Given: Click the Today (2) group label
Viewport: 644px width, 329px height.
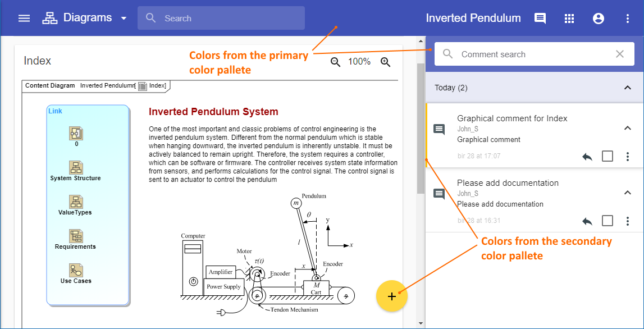Looking at the screenshot, I should (451, 88).
